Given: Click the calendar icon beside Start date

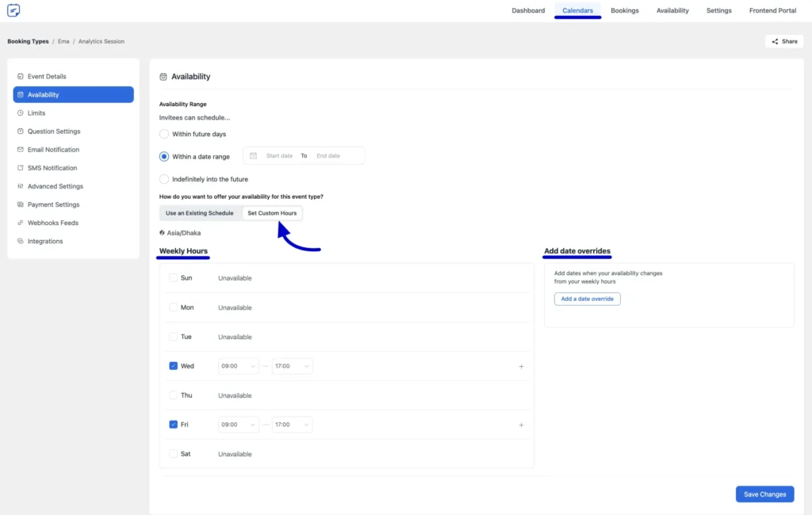Looking at the screenshot, I should tap(252, 155).
